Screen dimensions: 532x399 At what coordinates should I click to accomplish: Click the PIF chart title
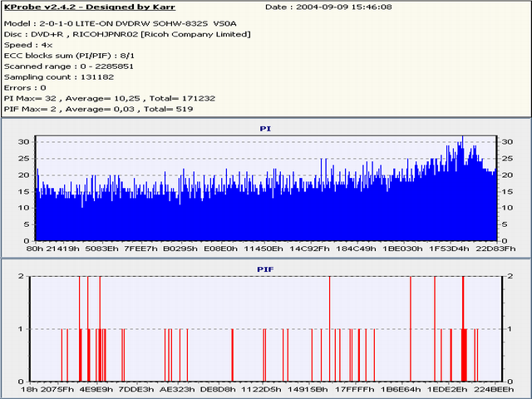pyautogui.click(x=265, y=270)
